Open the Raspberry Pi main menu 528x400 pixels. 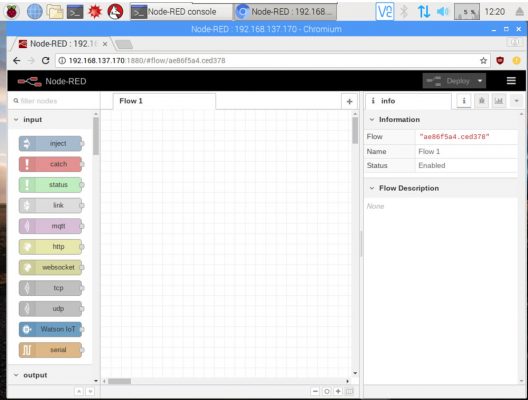12,11
